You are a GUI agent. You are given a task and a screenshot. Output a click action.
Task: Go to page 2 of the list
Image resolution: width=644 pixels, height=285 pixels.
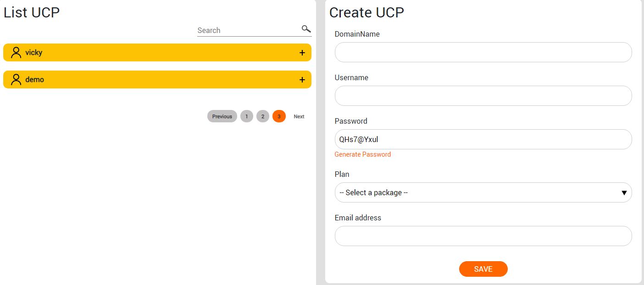pos(263,116)
